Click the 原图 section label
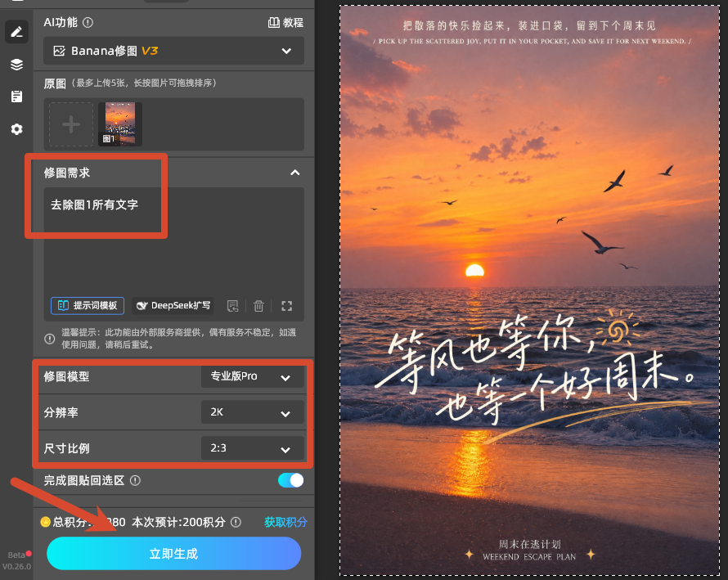728x580 pixels. [x=55, y=83]
